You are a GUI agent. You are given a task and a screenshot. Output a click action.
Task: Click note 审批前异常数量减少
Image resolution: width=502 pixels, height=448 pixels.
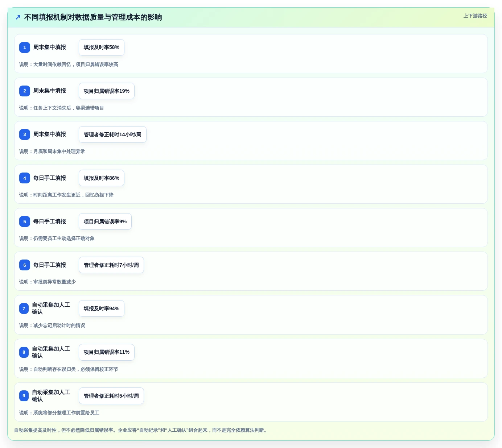pos(54,282)
